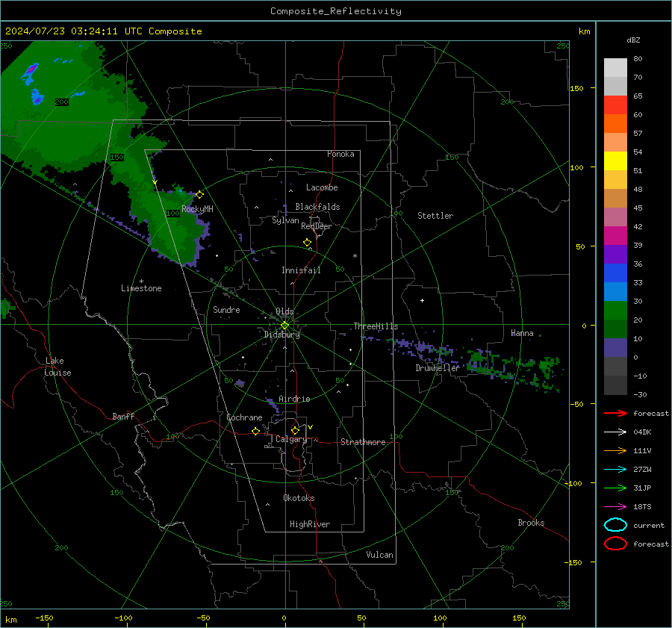The height and width of the screenshot is (628, 672).
Task: Click the yellow diamond marker near RockyMH
Action: pyautogui.click(x=199, y=195)
